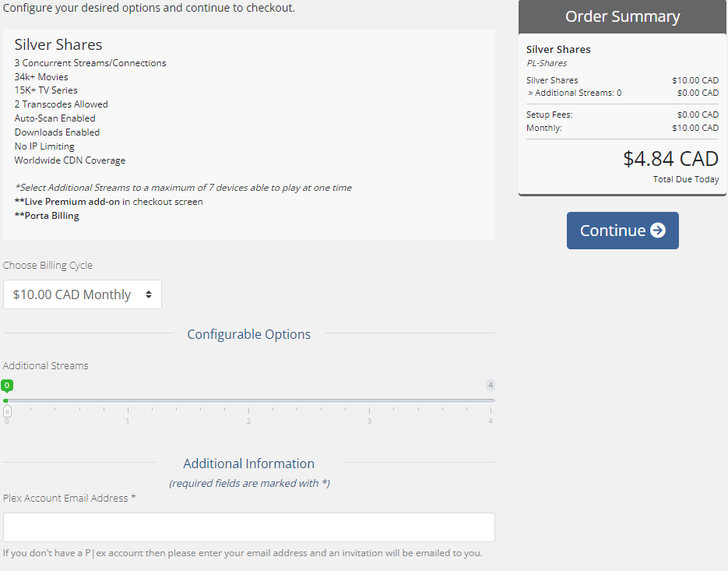The height and width of the screenshot is (571, 728).
Task: Click the Order Summary header
Action: (x=622, y=16)
